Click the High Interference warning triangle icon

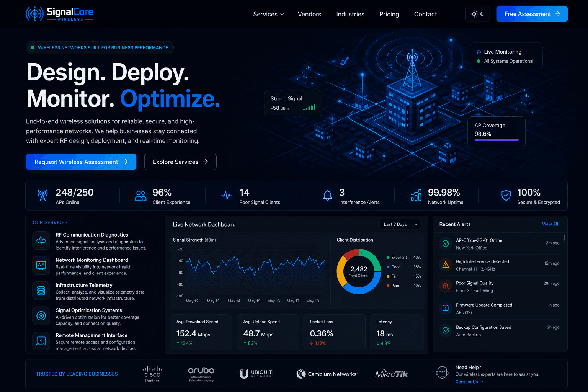pyautogui.click(x=446, y=265)
